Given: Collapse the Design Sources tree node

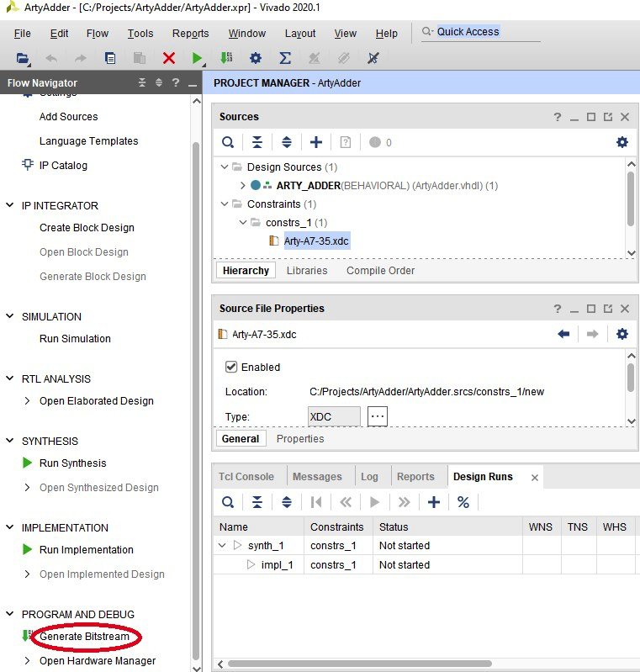Looking at the screenshot, I should pyautogui.click(x=225, y=167).
